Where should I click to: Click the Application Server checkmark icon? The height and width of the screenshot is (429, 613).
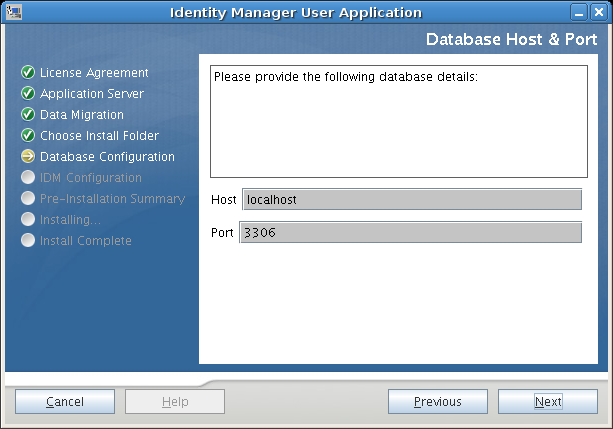28,94
